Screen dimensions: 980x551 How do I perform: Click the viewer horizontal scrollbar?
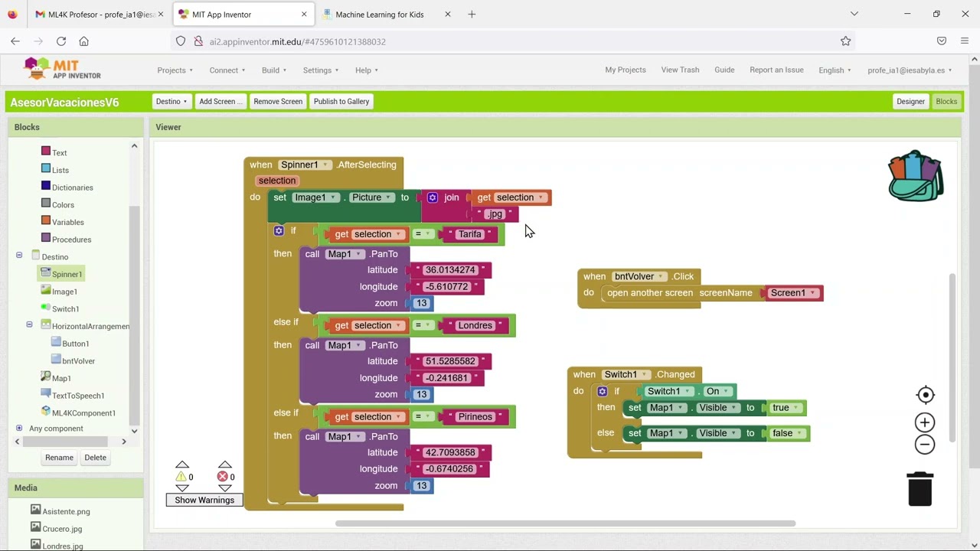pos(565,523)
